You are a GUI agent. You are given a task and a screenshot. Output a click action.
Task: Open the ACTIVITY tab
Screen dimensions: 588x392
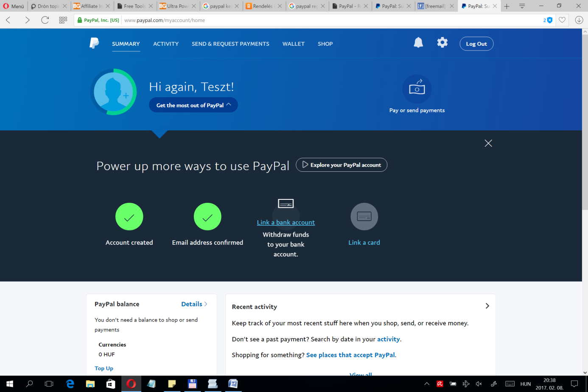pyautogui.click(x=166, y=44)
